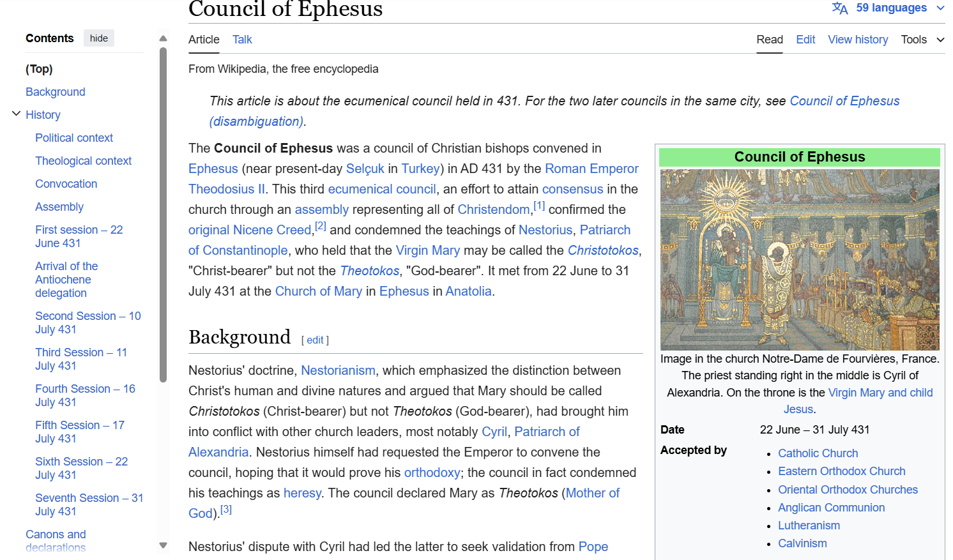
Task: Open the Council of Ephesus infobox image
Action: tap(800, 259)
